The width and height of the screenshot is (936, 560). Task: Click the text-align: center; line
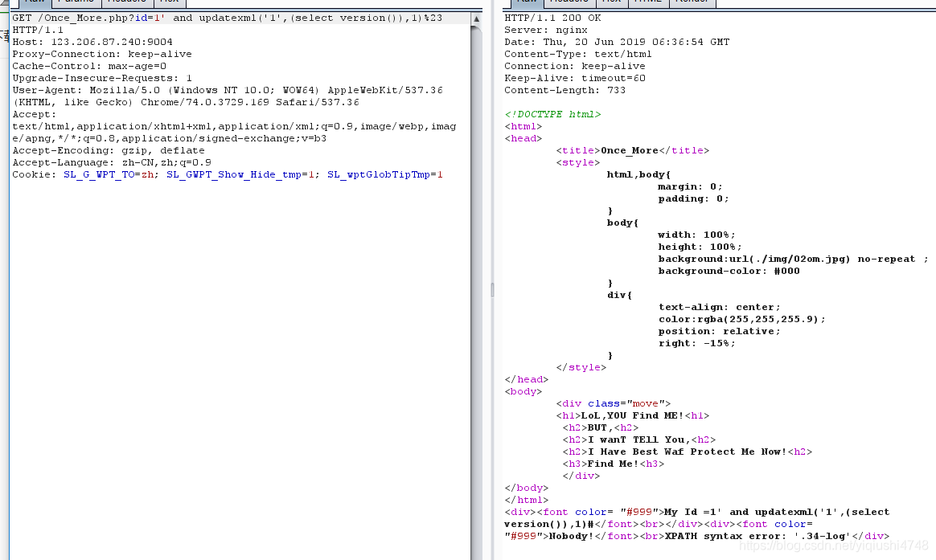click(x=720, y=307)
